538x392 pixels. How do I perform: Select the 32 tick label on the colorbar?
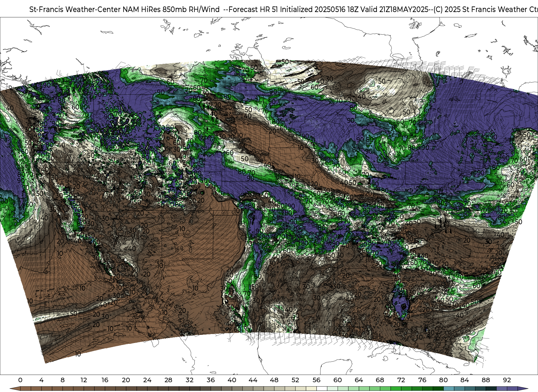click(x=189, y=380)
